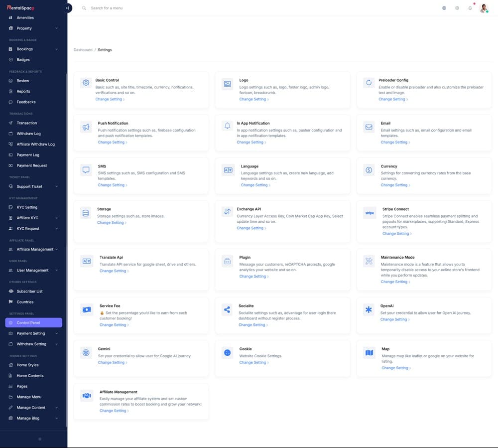The image size is (498, 448).
Task: Toggle theme using the sidebar bottom icon
Action: [x=40, y=439]
